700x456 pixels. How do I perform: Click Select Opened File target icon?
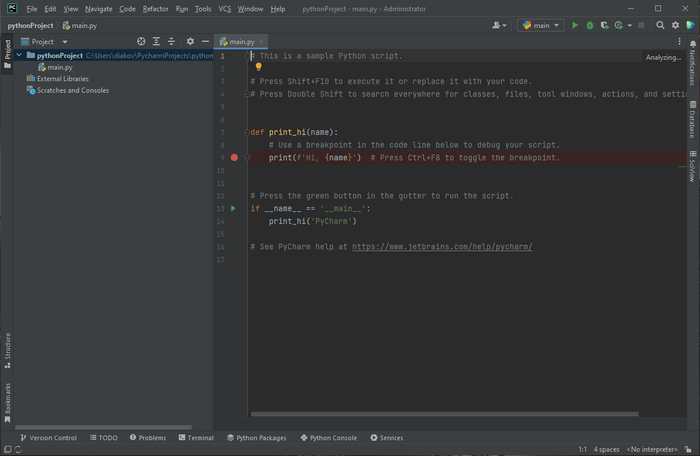pyautogui.click(x=141, y=42)
